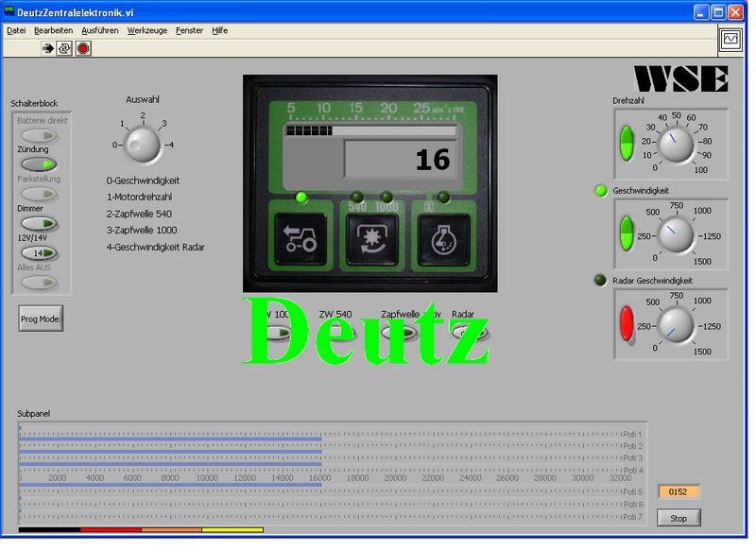Click the LabVIEW icon in the title bar
Viewport: 756px width, 551px height.
9,11
